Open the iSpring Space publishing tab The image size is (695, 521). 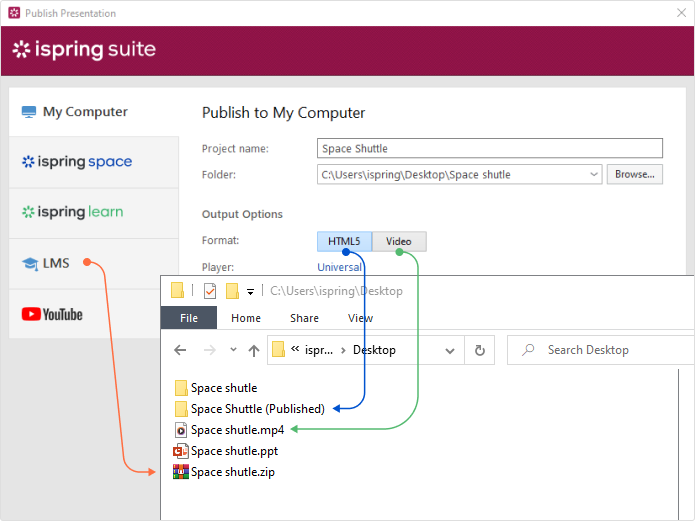click(94, 162)
